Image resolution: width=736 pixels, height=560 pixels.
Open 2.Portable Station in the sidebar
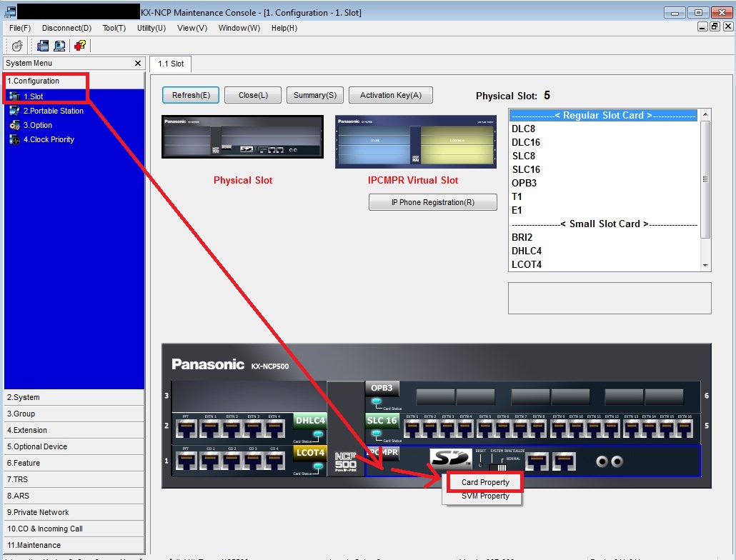53,111
